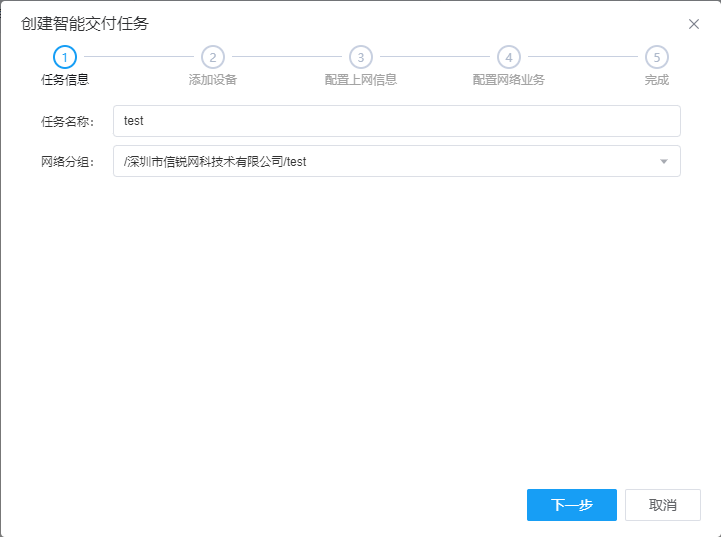The width and height of the screenshot is (721, 537).
Task: Switch to the 任务信息 step label
Action: tap(65, 80)
